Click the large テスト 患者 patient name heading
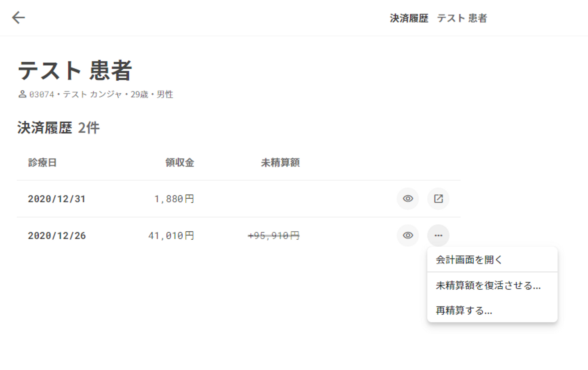The height and width of the screenshot is (370, 588). [75, 71]
